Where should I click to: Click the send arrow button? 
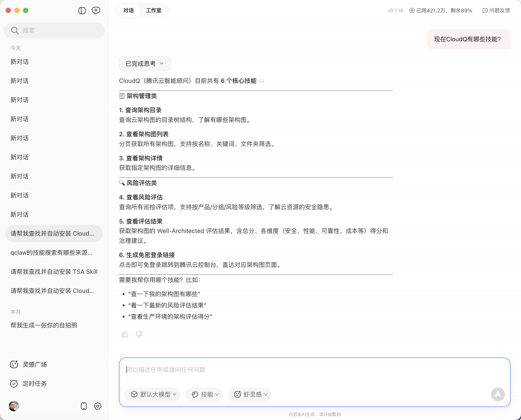pyautogui.click(x=498, y=394)
